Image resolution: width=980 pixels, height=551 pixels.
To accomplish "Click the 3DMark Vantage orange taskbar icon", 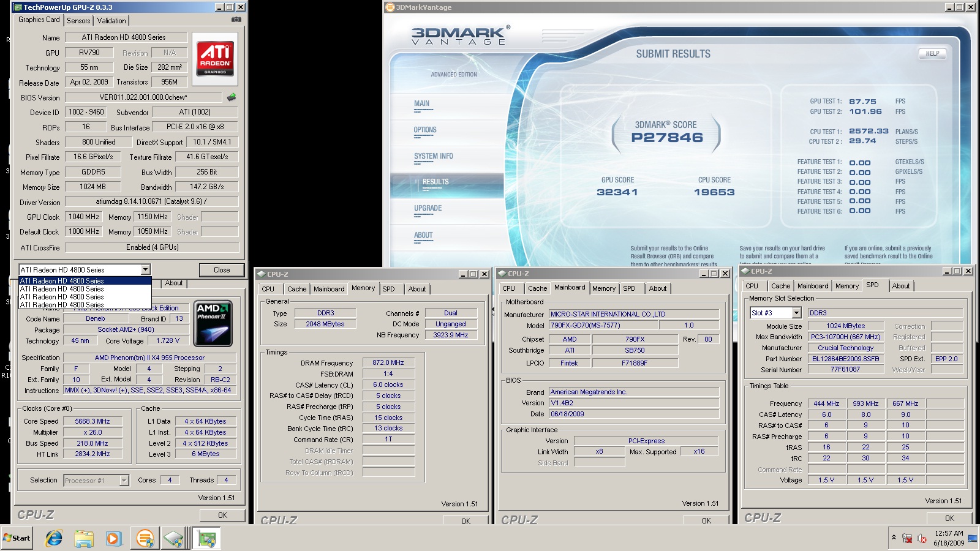I will tap(145, 538).
